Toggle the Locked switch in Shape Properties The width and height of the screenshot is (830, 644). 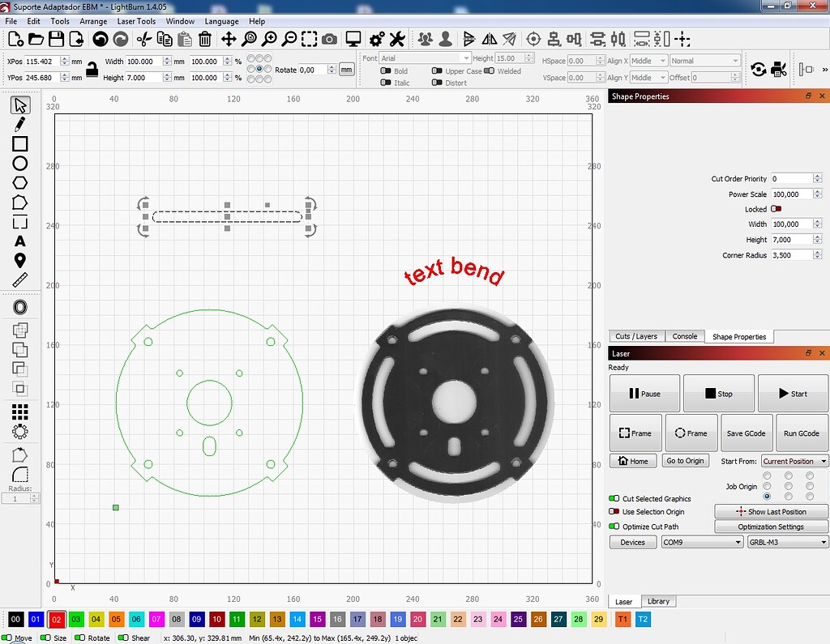coord(776,209)
